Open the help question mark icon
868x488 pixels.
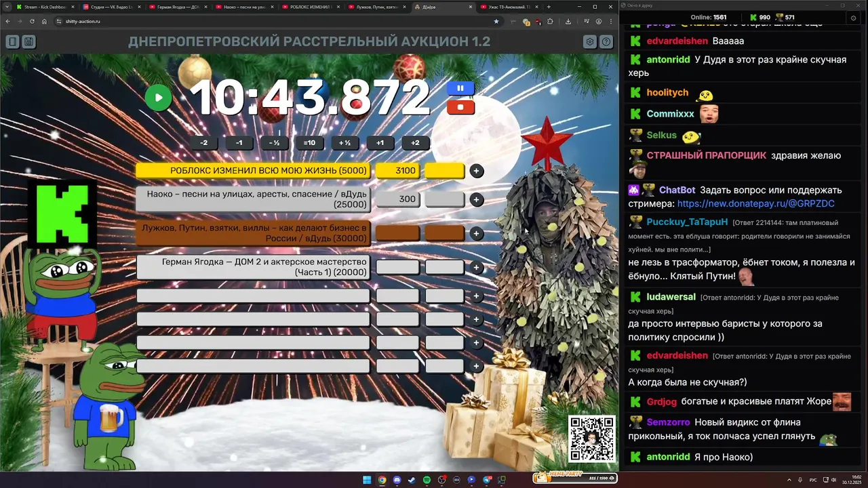coord(606,42)
